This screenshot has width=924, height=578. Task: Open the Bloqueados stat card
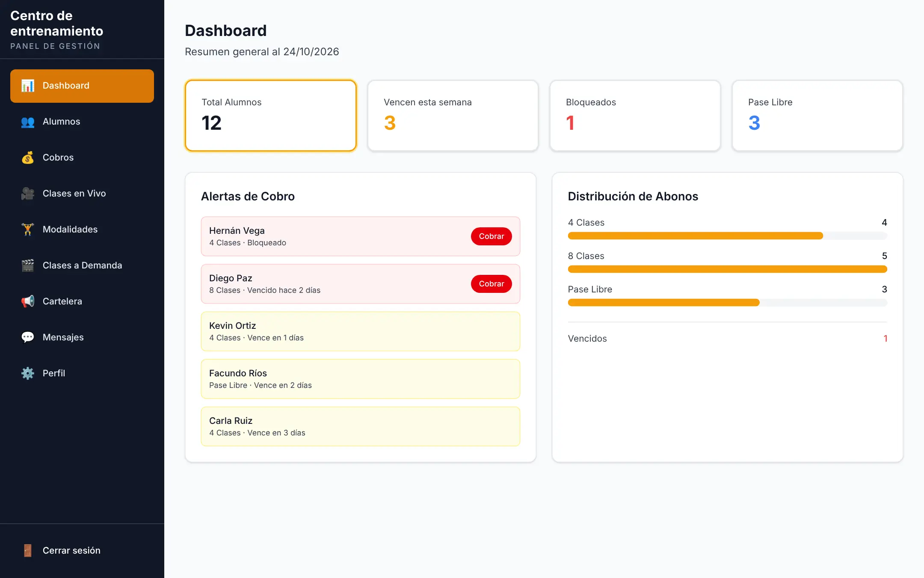point(635,116)
